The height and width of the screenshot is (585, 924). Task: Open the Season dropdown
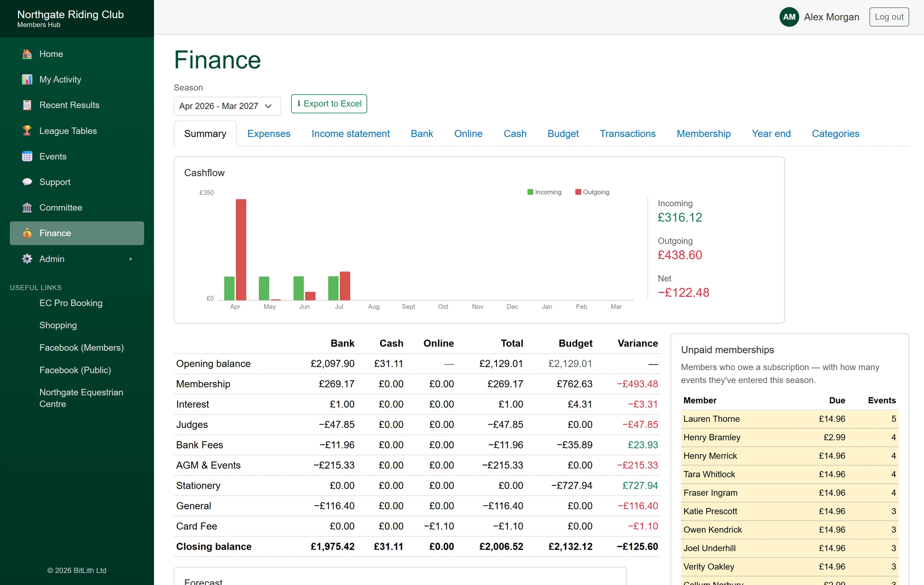pos(227,106)
